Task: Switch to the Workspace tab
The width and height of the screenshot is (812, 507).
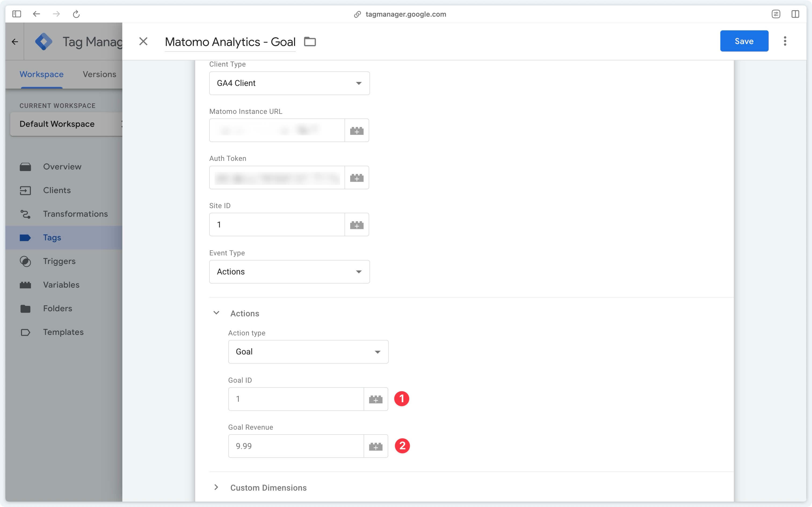Action: click(42, 74)
